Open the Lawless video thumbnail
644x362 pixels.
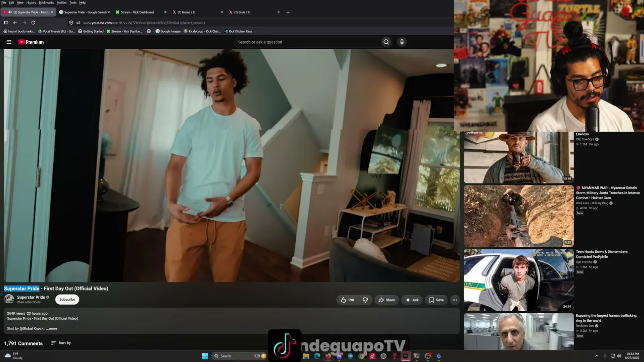click(x=518, y=157)
